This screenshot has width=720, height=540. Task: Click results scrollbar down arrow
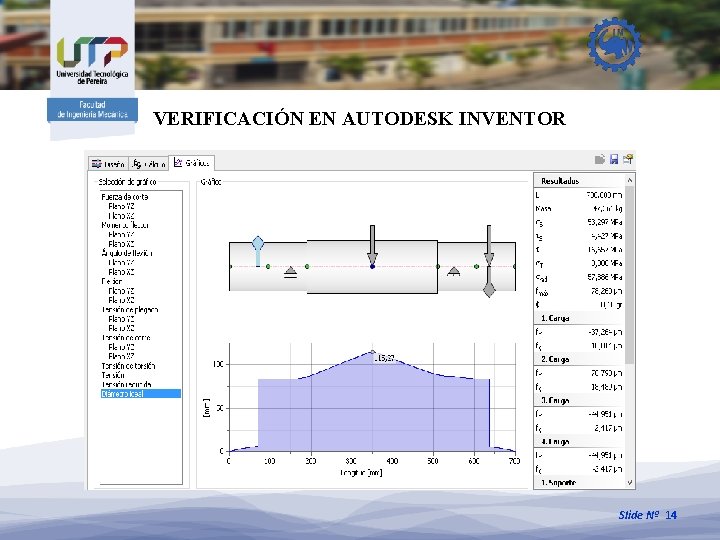[630, 483]
